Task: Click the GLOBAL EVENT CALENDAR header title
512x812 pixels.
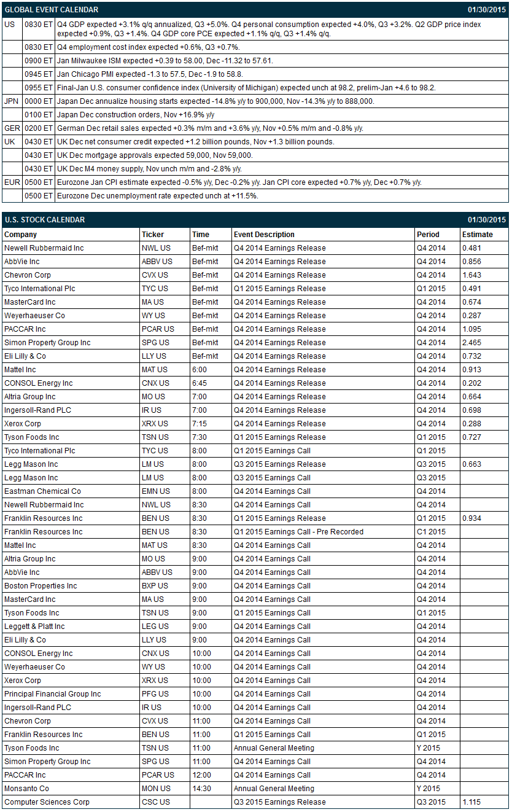Action: 51,10
